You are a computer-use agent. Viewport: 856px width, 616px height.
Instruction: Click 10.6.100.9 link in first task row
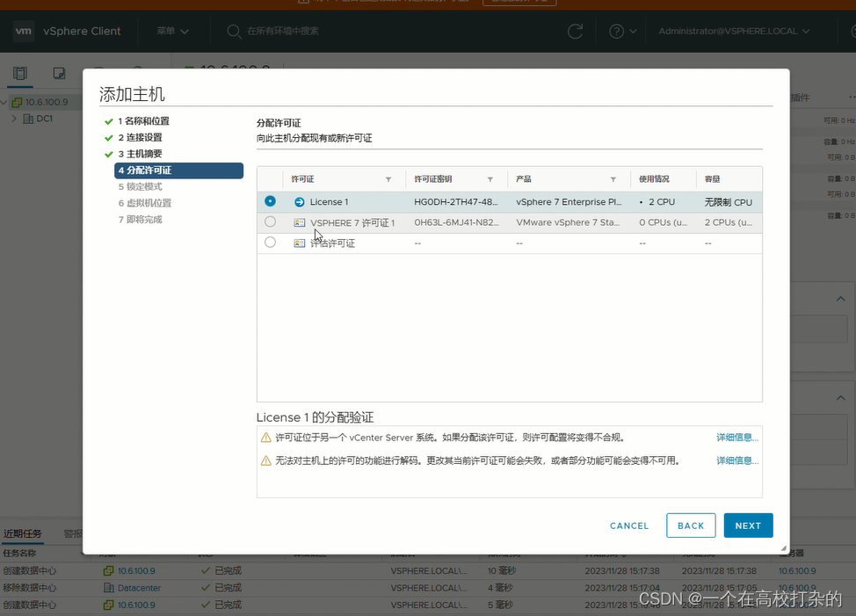[136, 570]
